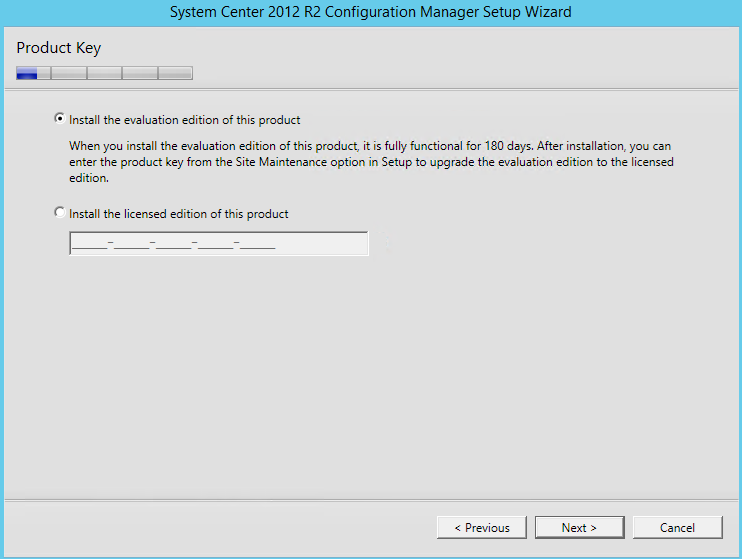Click the fourth progress bar segment
Viewport: 742px width, 559px height.
click(x=140, y=73)
